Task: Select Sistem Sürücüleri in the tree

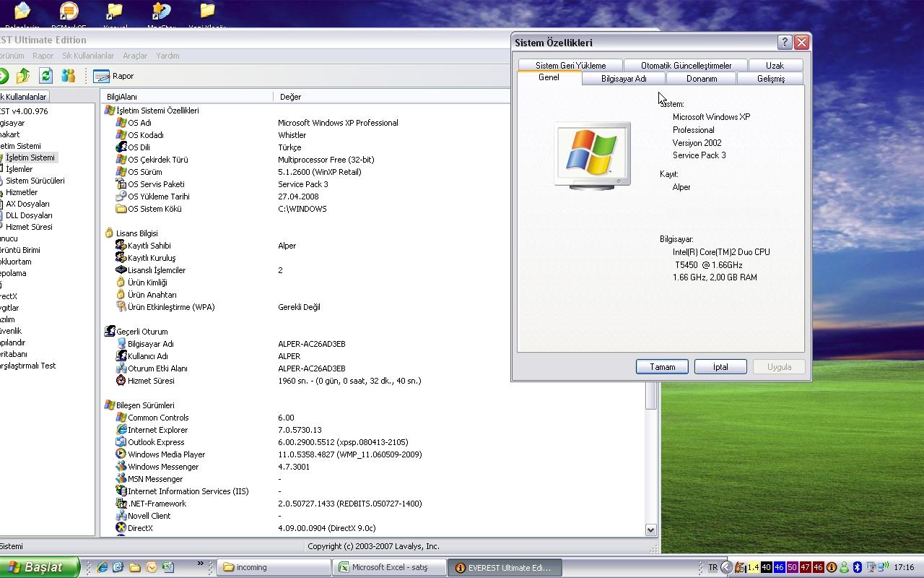Action: point(35,181)
